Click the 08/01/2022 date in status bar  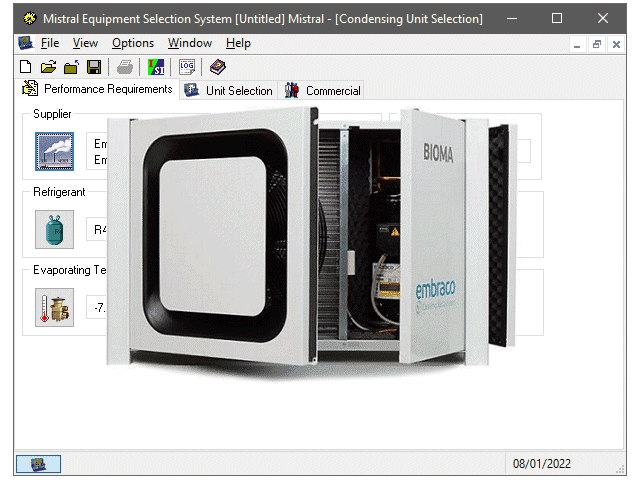542,464
